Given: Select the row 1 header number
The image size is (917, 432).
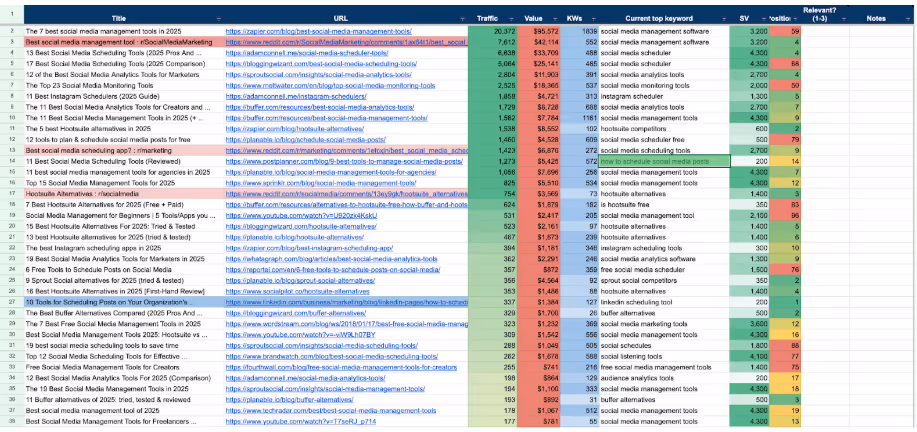Looking at the screenshot, I should click(12, 13).
